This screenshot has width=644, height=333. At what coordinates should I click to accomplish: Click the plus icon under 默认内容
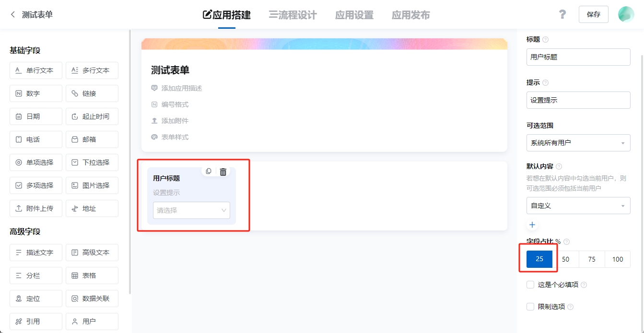tap(532, 225)
